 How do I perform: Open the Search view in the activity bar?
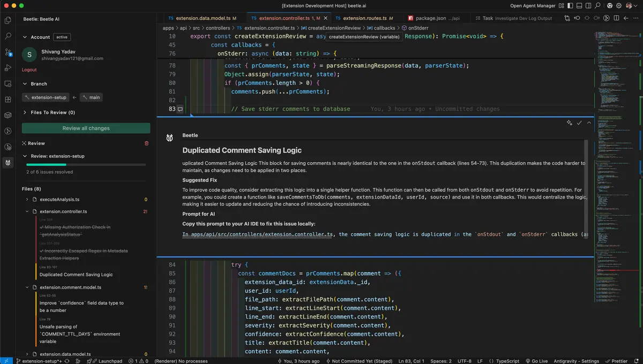click(8, 36)
